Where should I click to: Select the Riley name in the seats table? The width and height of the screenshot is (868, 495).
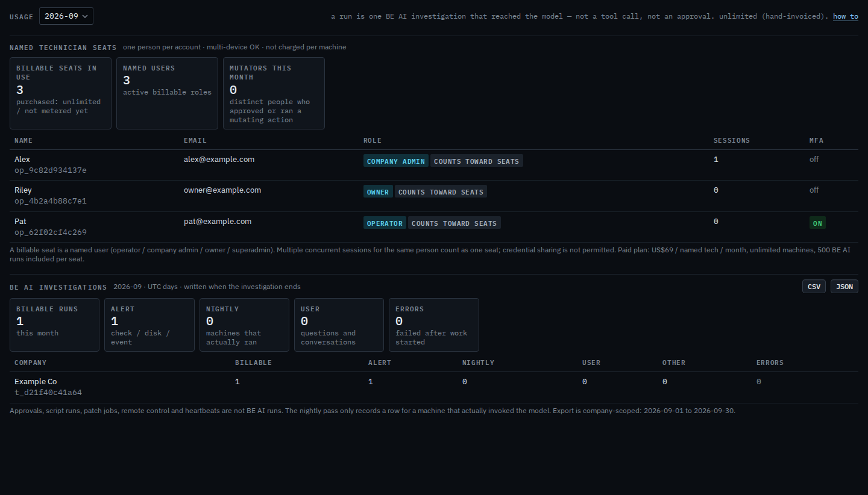tap(23, 190)
